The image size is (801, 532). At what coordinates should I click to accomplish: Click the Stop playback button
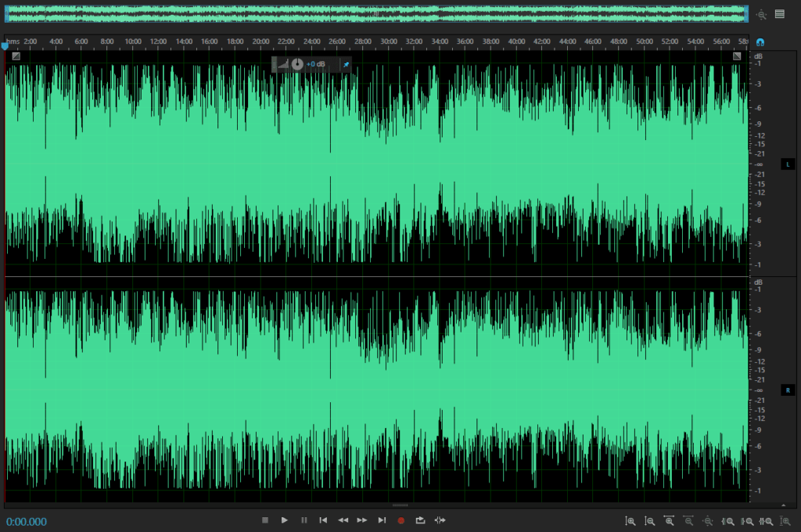265,520
